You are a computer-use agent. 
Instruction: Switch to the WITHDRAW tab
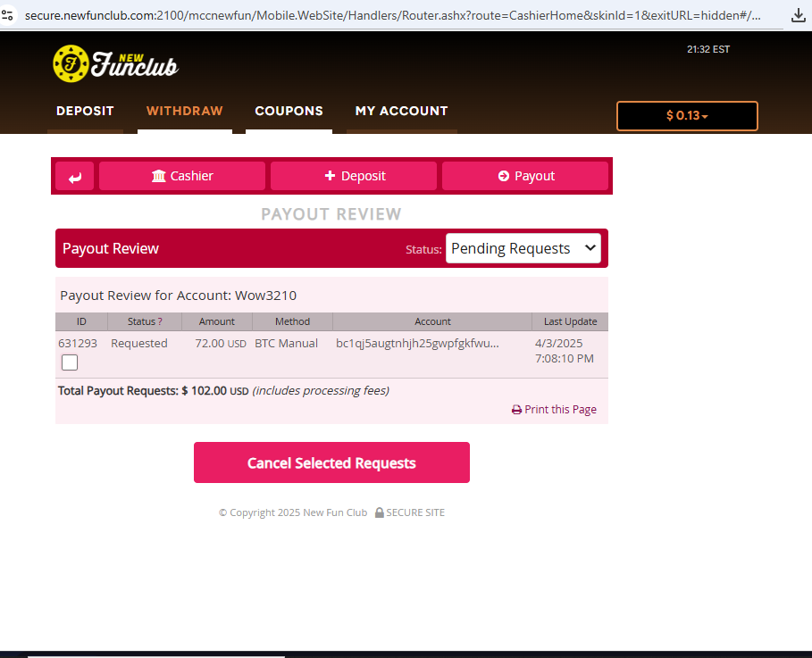(184, 111)
